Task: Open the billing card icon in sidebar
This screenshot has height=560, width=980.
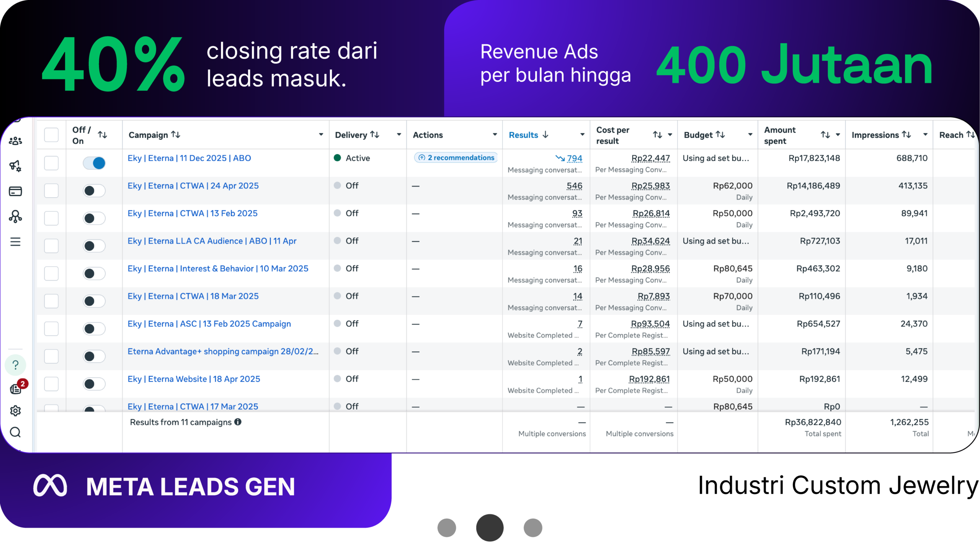Action: click(x=15, y=191)
